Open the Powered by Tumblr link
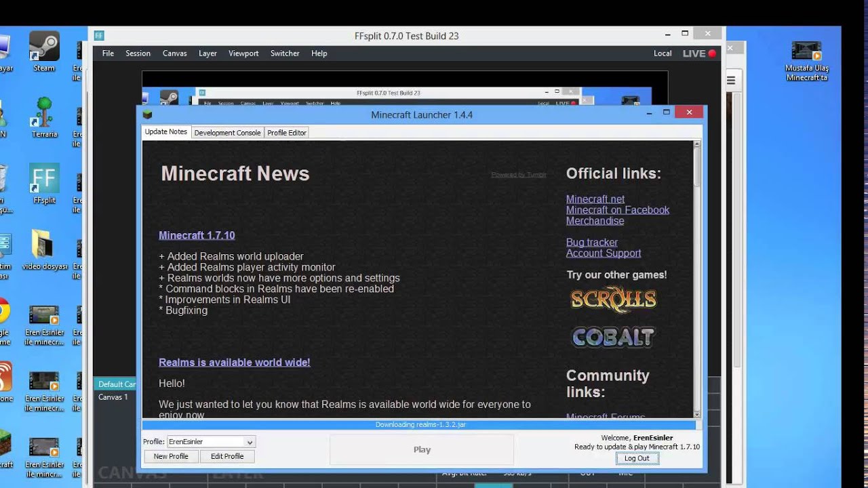868x488 pixels. click(519, 175)
